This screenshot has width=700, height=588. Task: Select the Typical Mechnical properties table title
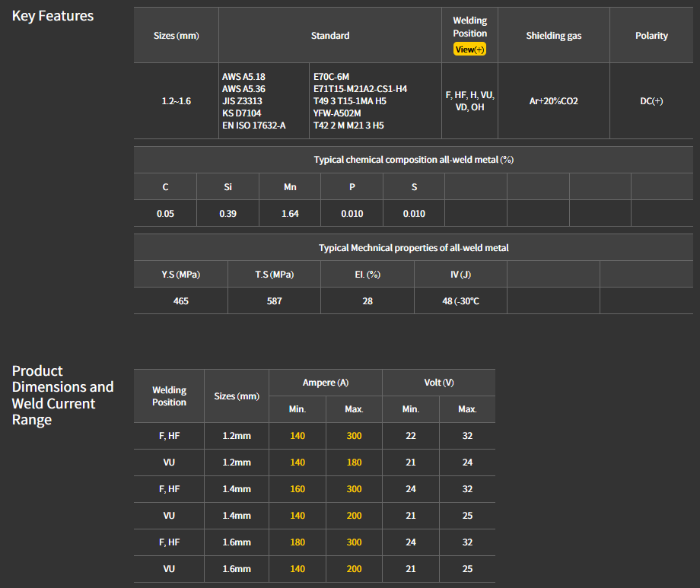point(413,248)
